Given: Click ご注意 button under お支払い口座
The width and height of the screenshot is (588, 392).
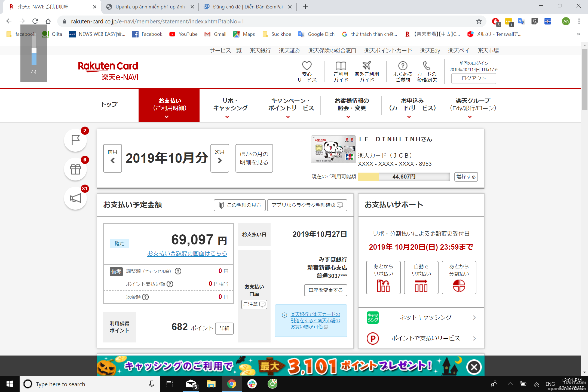Looking at the screenshot, I should 254,304.
